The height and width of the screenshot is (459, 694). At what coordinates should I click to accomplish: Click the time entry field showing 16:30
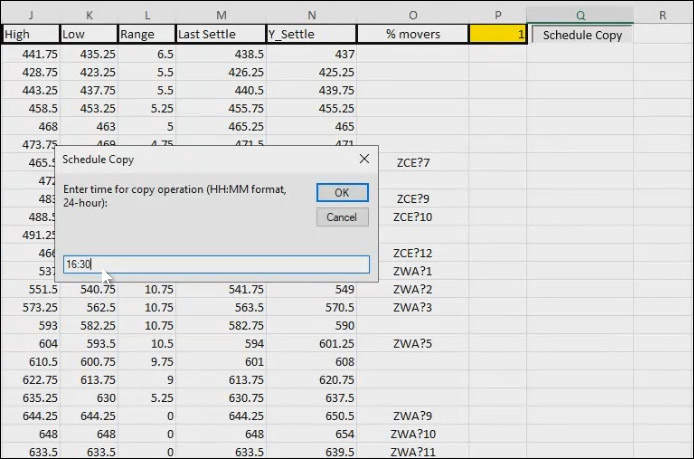click(x=215, y=264)
